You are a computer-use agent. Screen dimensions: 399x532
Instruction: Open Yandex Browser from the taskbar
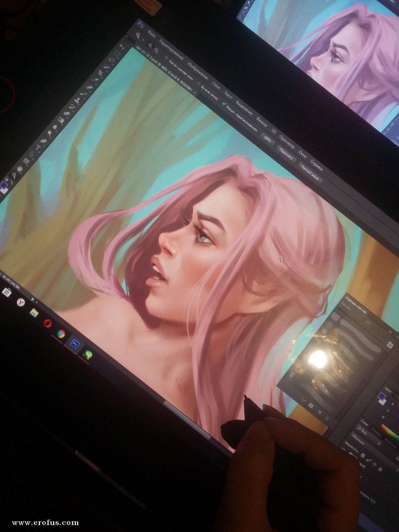(21, 302)
